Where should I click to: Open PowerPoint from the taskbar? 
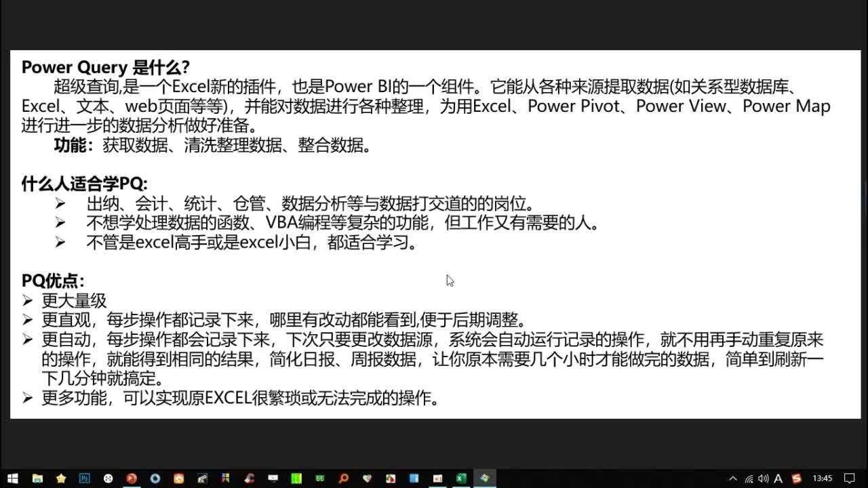(132, 478)
